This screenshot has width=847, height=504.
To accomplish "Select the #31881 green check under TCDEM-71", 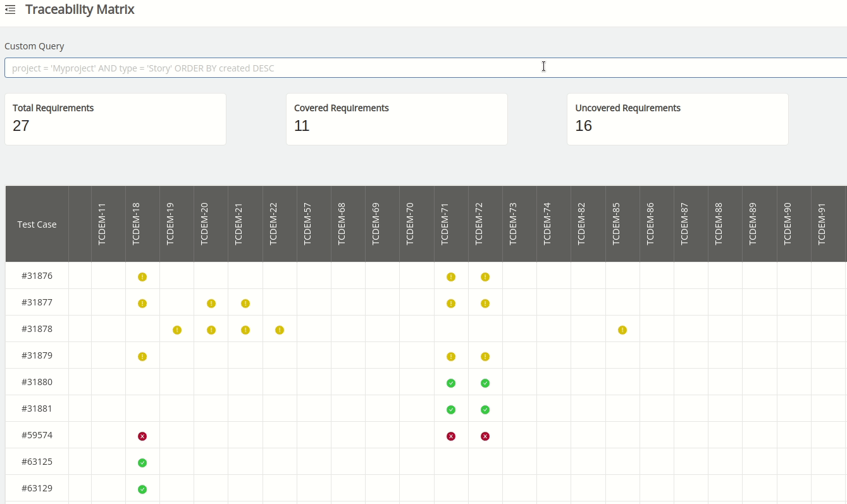I will pos(451,410).
